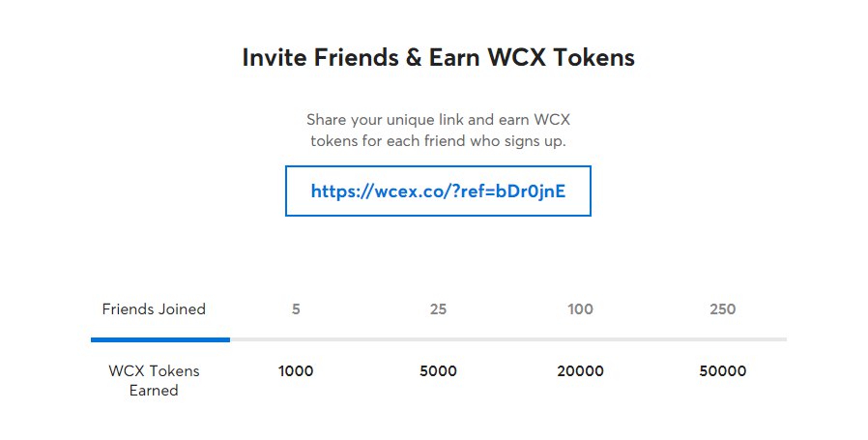Screen dimensions: 868x440
Task: Click the Friends Joined label
Action: [154, 308]
